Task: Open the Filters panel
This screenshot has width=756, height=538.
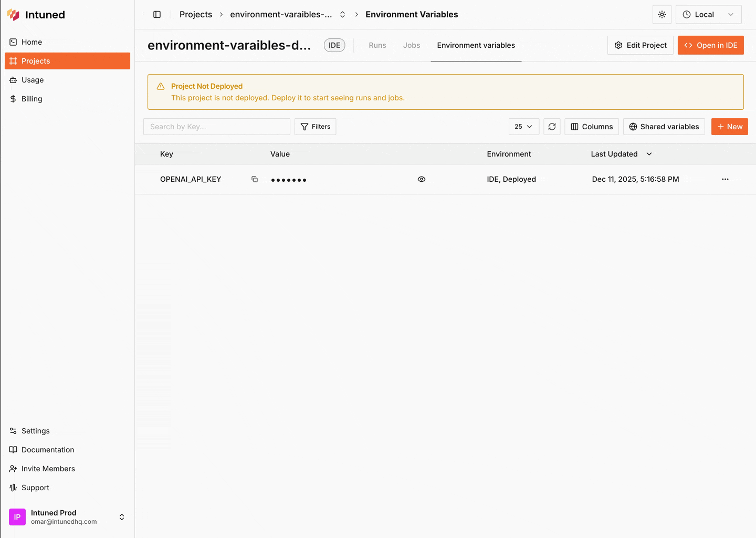Action: (315, 127)
